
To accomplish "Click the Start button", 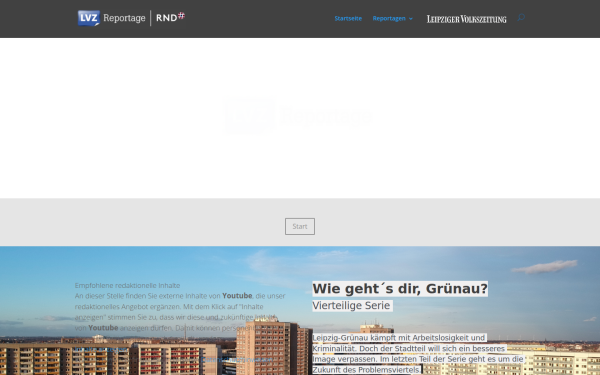I will coord(300,226).
